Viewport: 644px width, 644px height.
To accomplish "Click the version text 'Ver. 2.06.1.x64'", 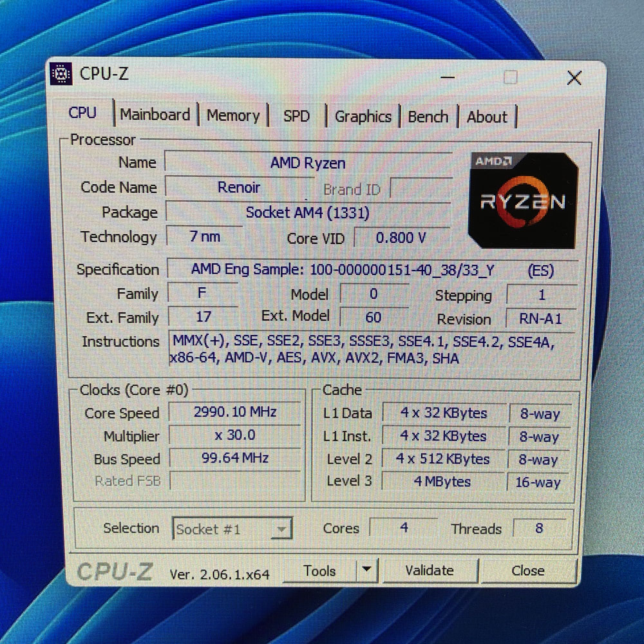I will point(220,574).
